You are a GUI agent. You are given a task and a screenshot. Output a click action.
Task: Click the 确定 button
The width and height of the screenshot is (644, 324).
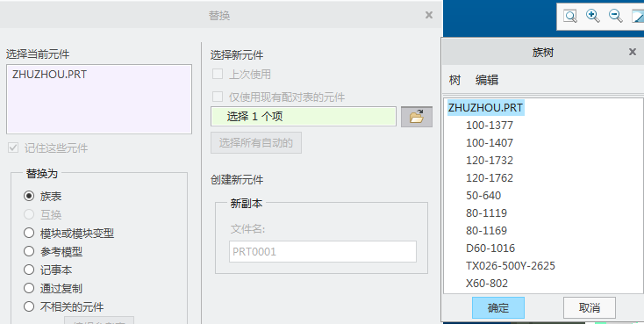pos(498,307)
